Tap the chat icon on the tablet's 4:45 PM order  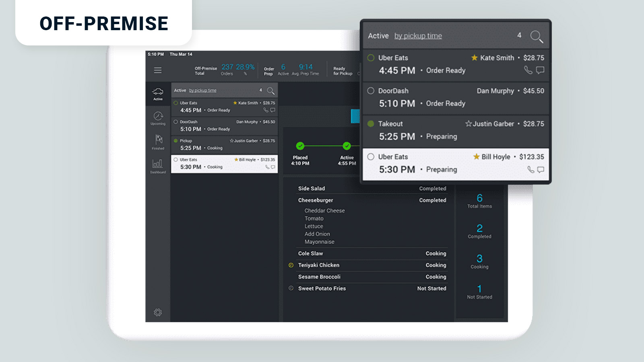(272, 110)
